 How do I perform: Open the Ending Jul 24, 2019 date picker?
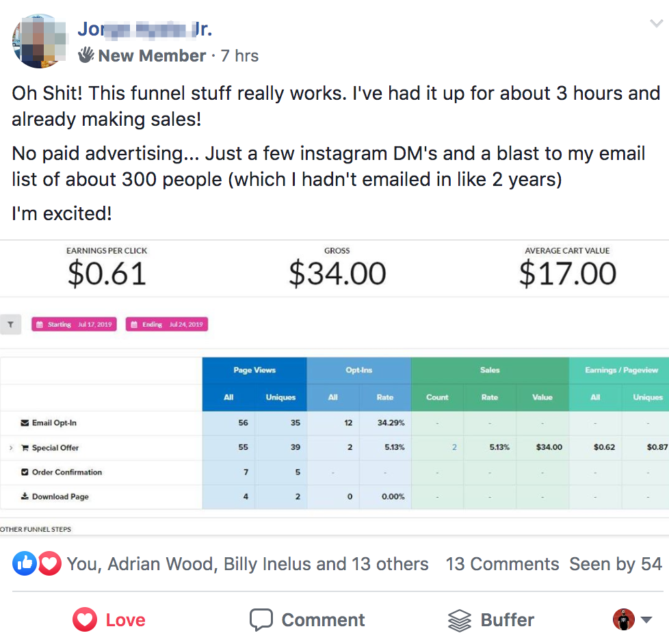tap(167, 325)
